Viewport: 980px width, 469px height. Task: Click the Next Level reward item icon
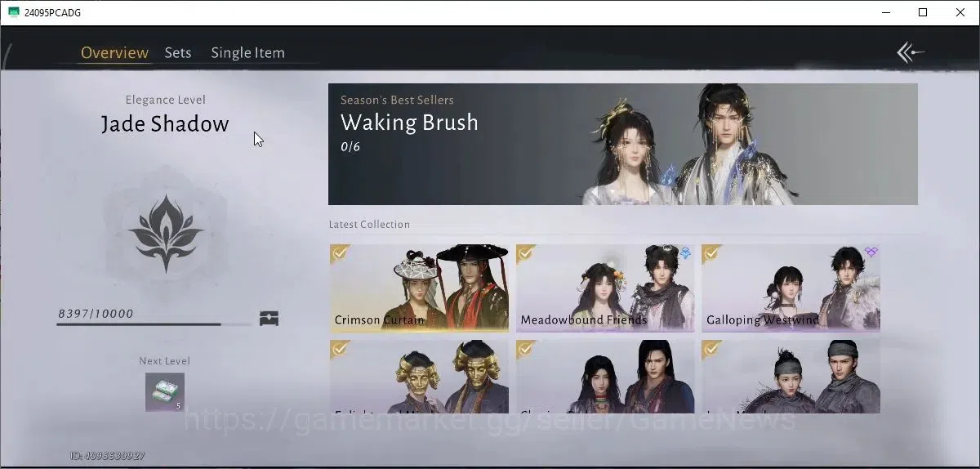[165, 392]
